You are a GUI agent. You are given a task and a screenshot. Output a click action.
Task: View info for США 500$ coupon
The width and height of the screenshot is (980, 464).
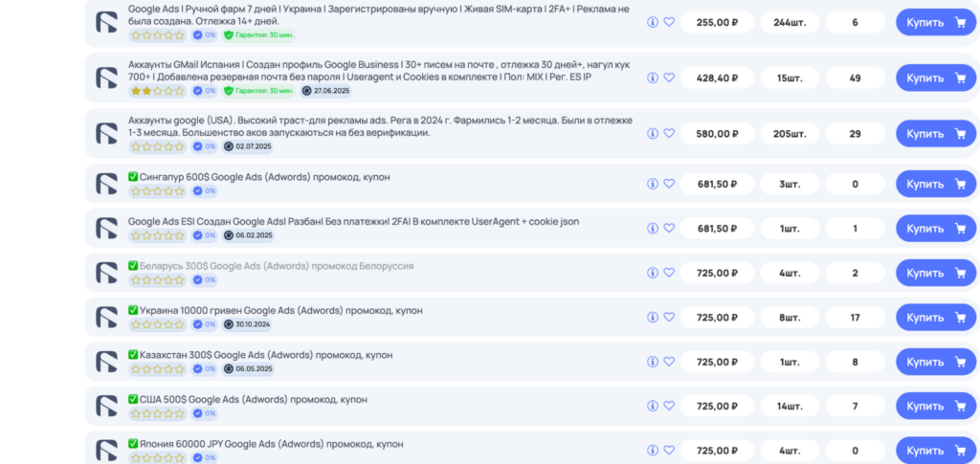pyautogui.click(x=653, y=406)
